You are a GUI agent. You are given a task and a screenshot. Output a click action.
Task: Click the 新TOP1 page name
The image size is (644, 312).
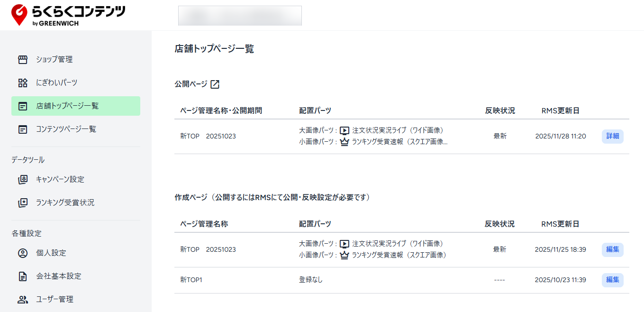click(x=191, y=280)
